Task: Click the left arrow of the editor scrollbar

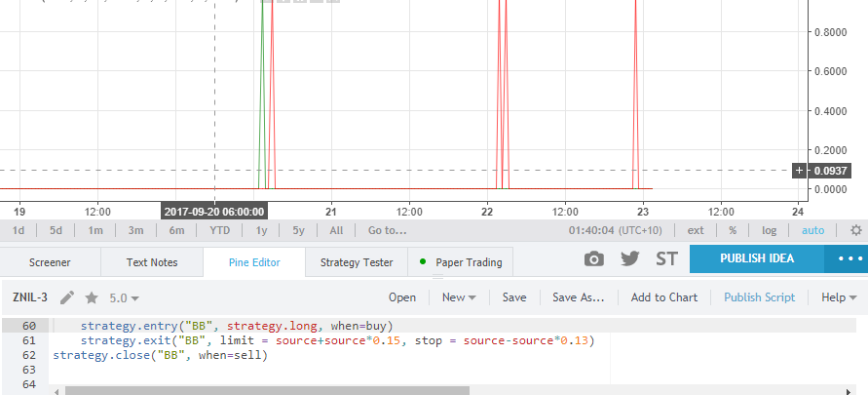Action: coord(56,391)
